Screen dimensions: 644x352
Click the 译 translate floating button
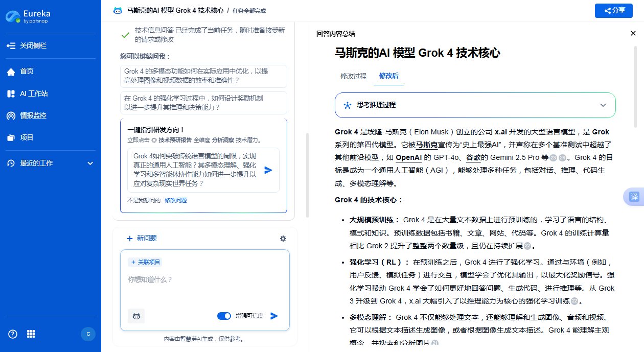pos(634,197)
